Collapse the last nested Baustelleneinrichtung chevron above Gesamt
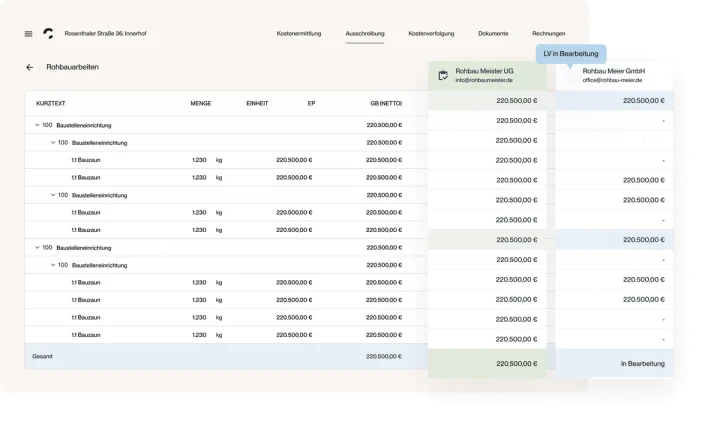 coord(53,265)
